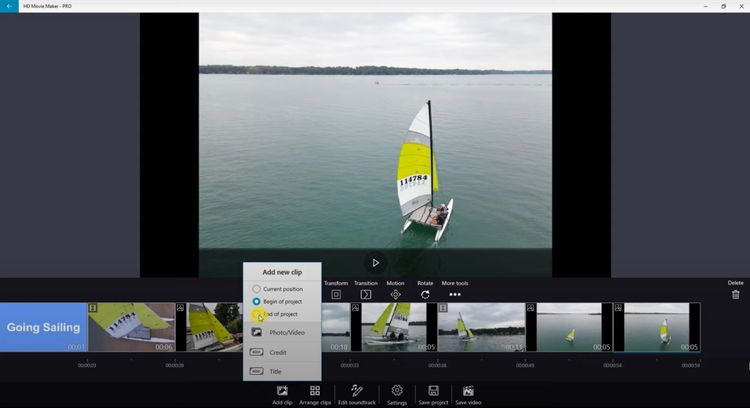Click Save project

(433, 395)
